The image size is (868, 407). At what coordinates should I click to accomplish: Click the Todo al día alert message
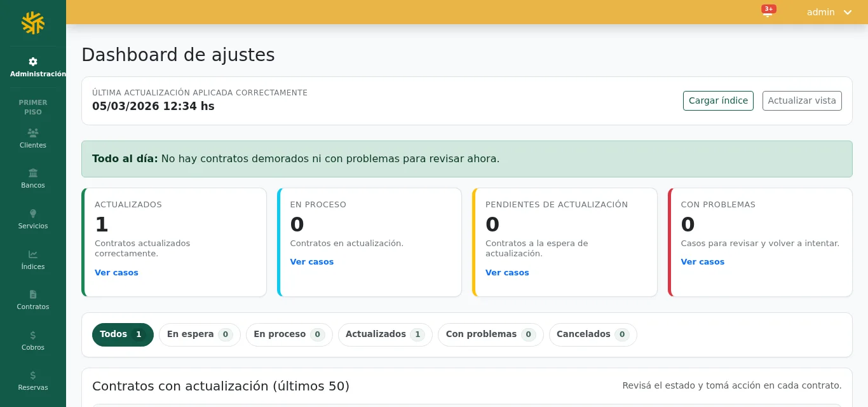point(467,159)
